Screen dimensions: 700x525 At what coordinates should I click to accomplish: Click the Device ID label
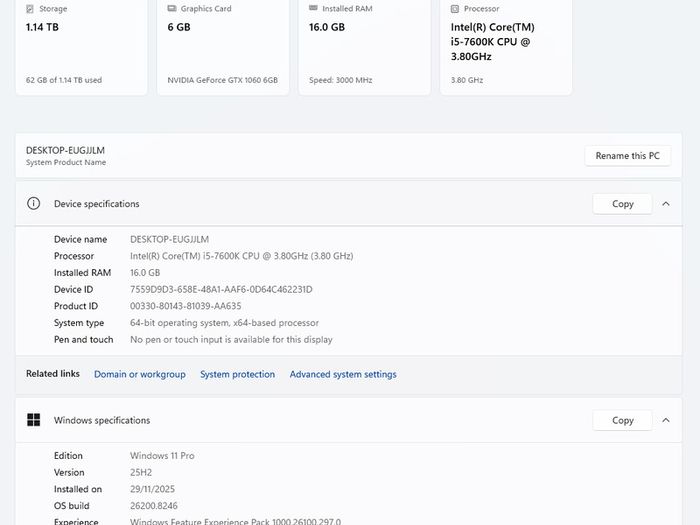pyautogui.click(x=73, y=289)
